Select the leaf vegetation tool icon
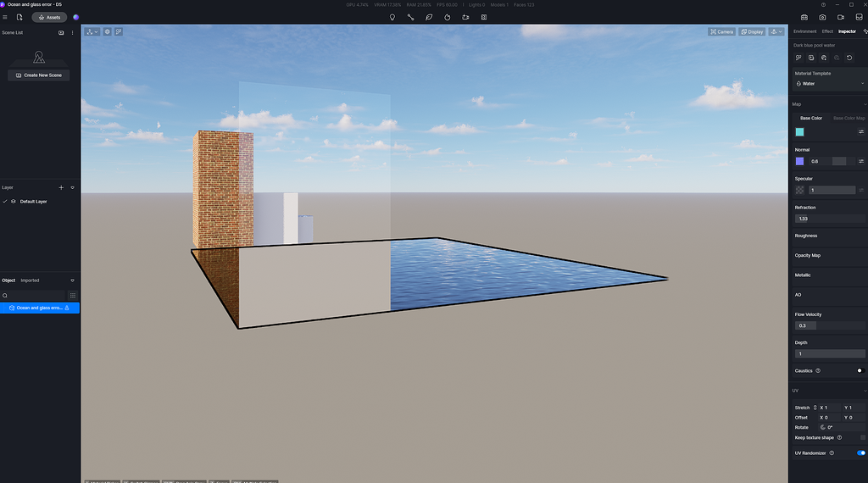 click(x=429, y=17)
